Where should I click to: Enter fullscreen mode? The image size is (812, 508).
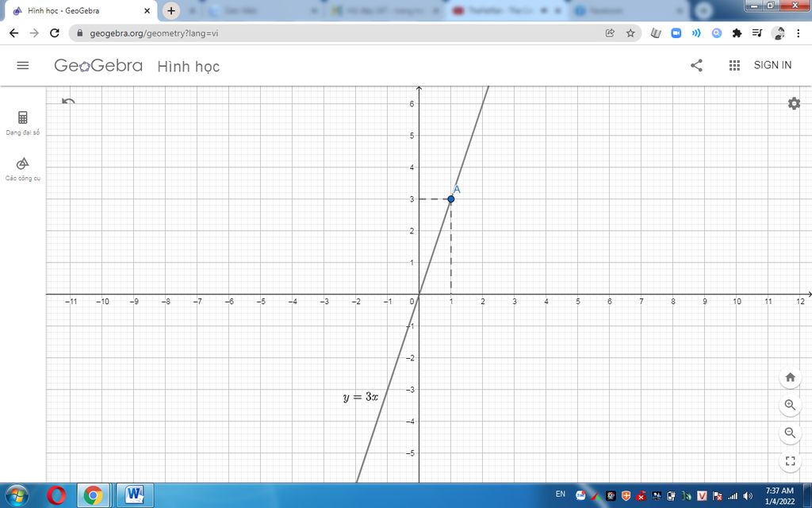791,461
